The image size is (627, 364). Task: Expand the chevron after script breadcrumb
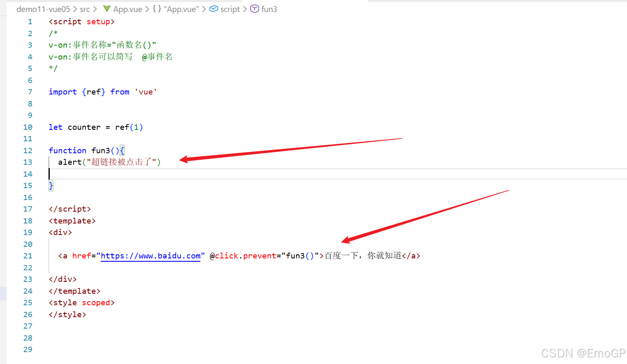click(x=245, y=9)
